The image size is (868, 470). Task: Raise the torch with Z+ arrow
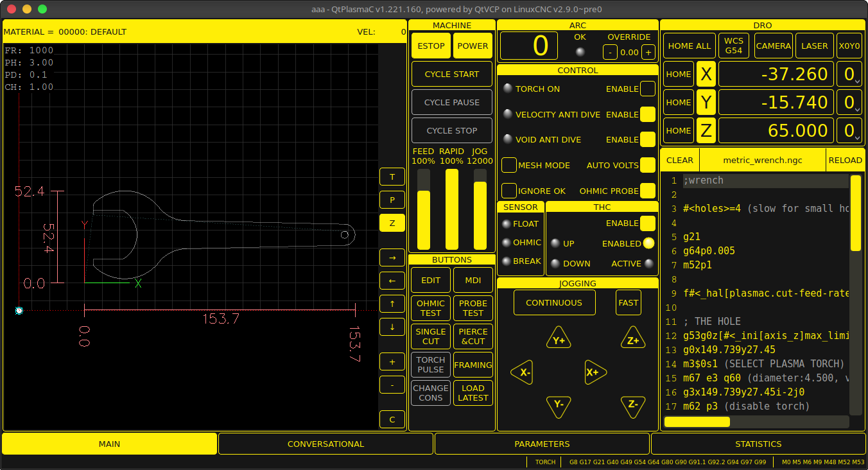tap(633, 338)
